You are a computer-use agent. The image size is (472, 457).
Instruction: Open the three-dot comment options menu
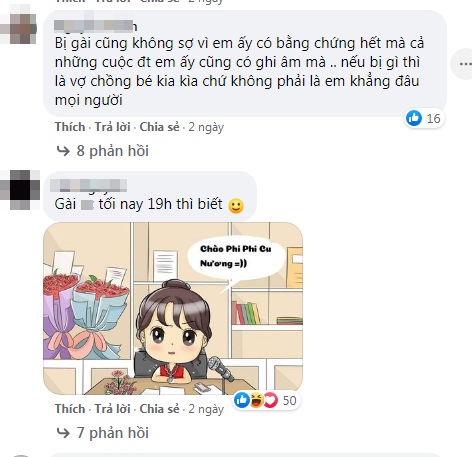(465, 64)
